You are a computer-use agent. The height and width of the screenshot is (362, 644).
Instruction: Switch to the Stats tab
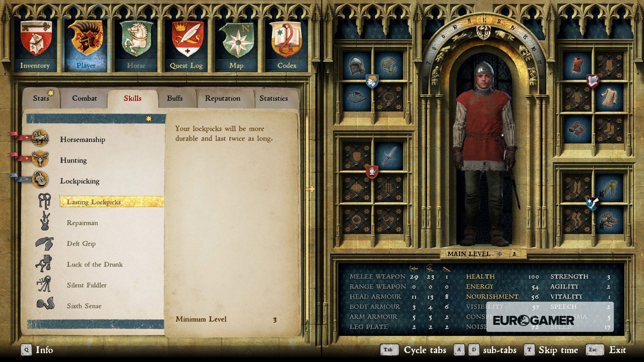click(x=42, y=99)
